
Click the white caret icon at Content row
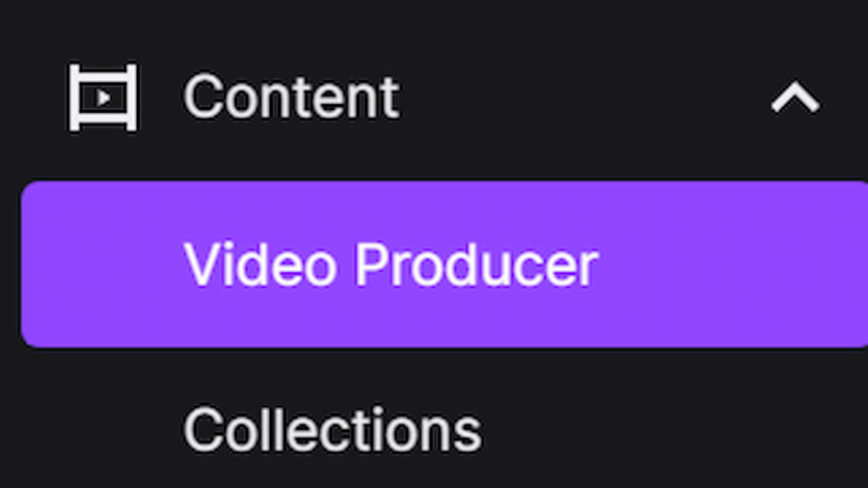pyautogui.click(x=795, y=97)
